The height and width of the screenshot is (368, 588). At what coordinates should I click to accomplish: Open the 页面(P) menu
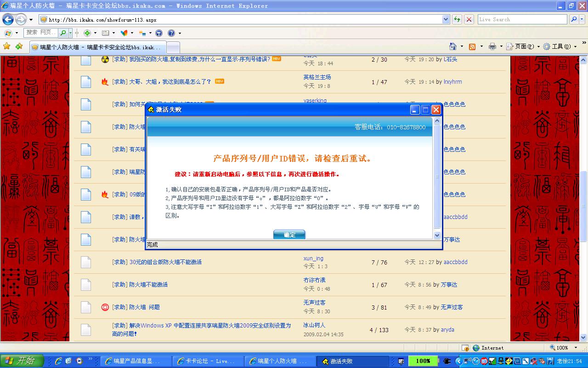[x=522, y=46]
